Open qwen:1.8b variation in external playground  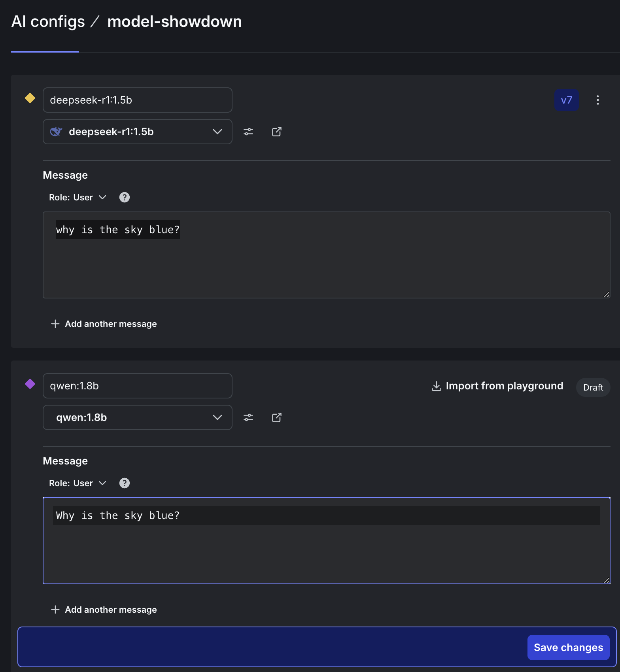(x=277, y=417)
